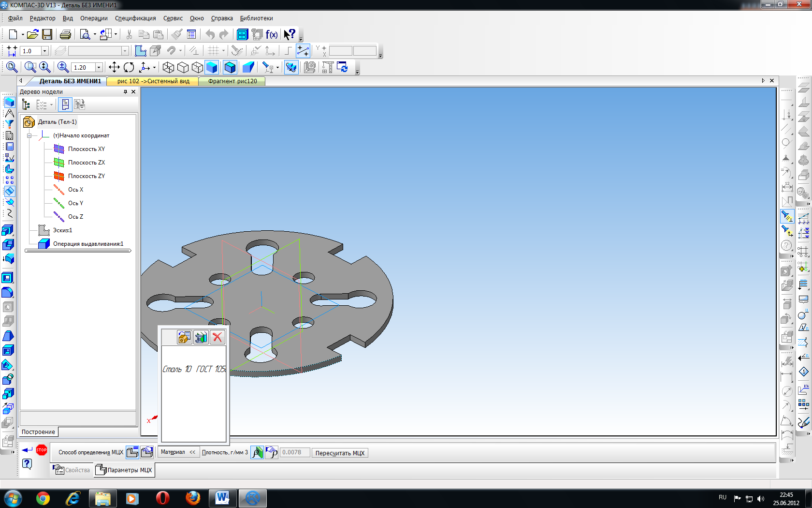Open Google Chrome from taskbar
The width and height of the screenshot is (812, 508).
point(43,498)
